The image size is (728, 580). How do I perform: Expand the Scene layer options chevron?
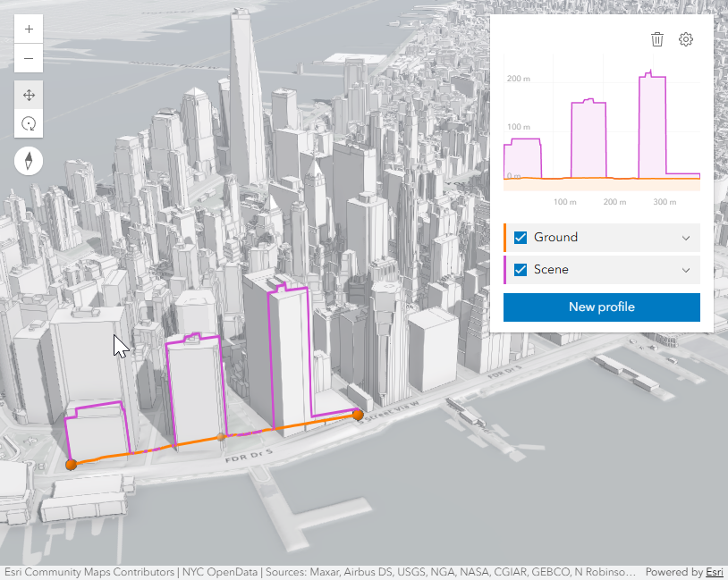click(686, 269)
